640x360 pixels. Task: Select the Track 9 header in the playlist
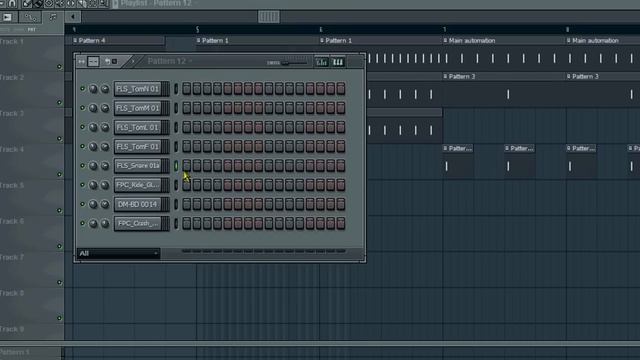pos(31,332)
